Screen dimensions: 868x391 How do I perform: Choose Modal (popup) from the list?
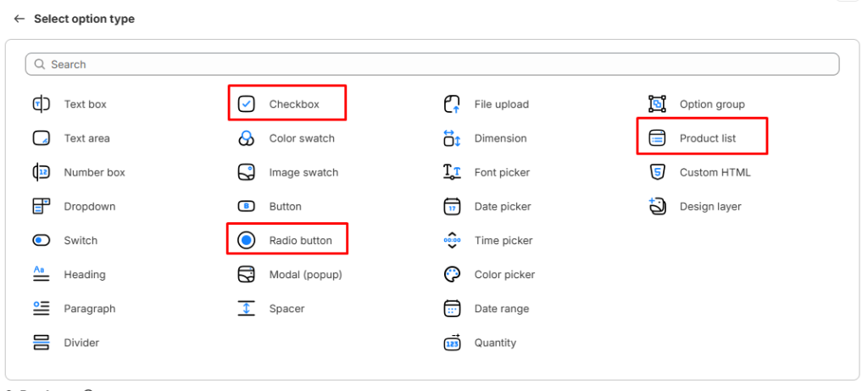305,275
